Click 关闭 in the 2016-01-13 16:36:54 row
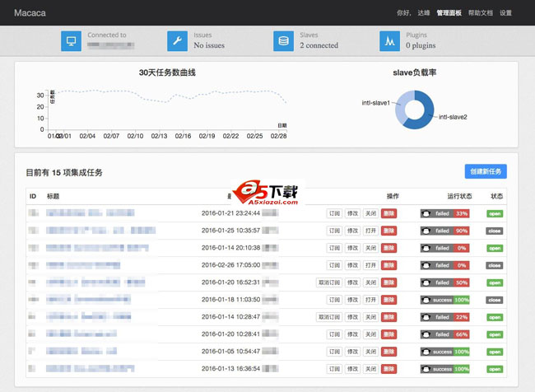 (370, 369)
